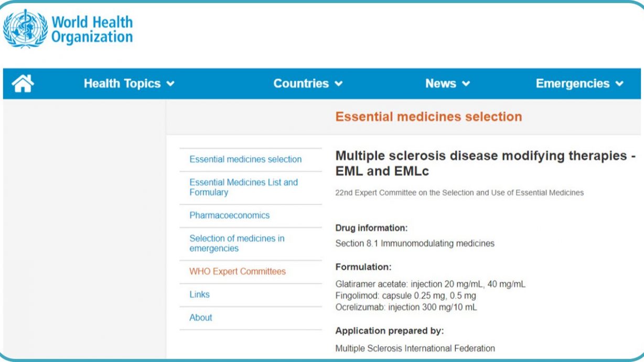The height and width of the screenshot is (362, 644).
Task: Click the orange Essential medicines selection heading
Action: click(x=428, y=116)
